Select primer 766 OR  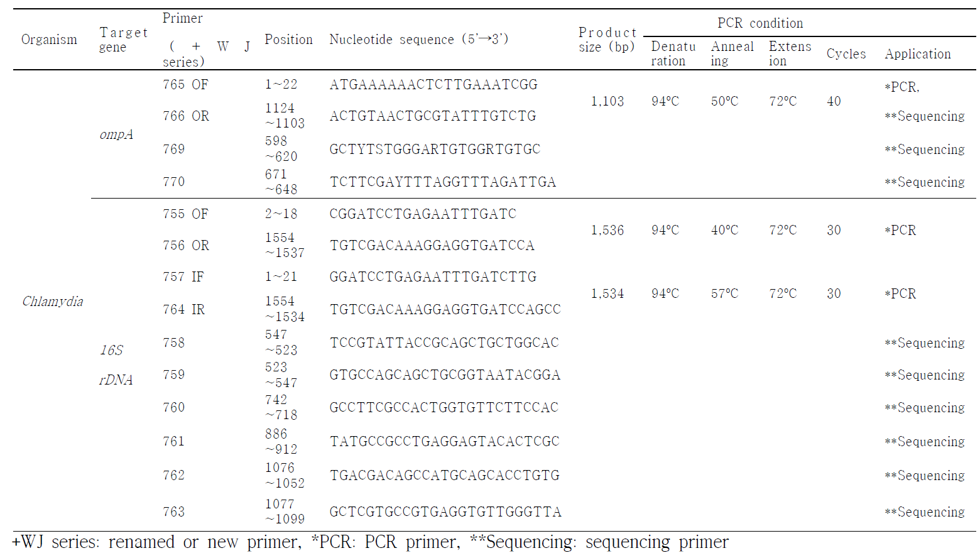186,116
